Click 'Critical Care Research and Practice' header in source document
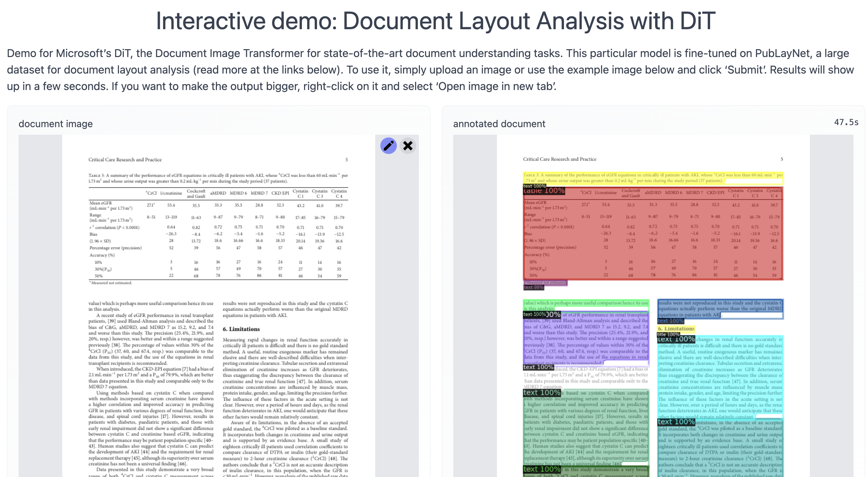This screenshot has height=477, width=868. coord(125,160)
